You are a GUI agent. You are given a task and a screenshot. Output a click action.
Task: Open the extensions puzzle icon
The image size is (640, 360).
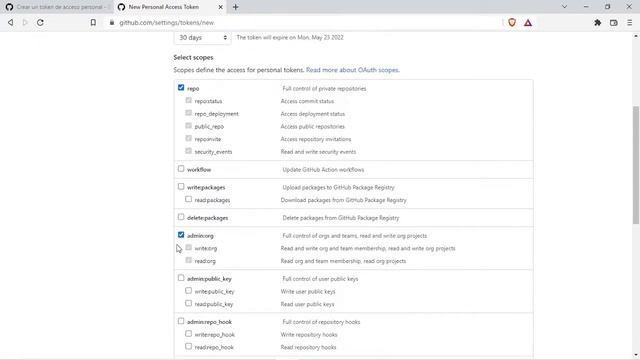[x=598, y=23]
